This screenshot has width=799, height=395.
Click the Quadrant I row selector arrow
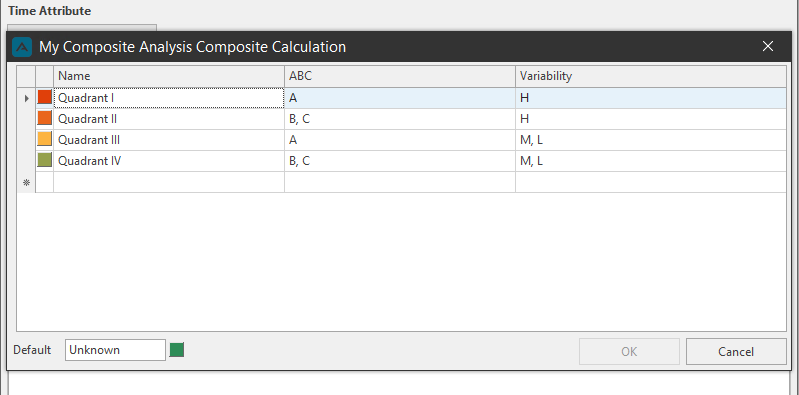(x=26, y=98)
